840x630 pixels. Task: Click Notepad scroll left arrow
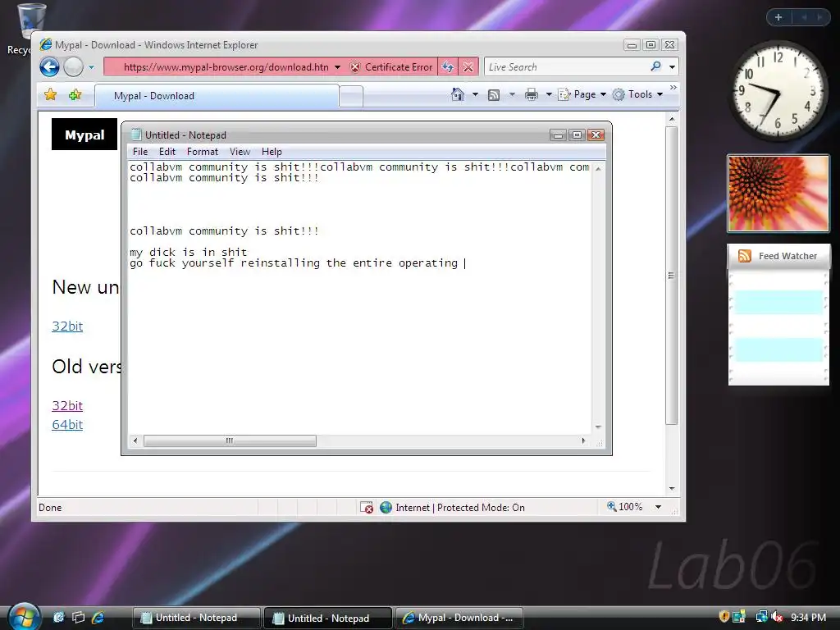(135, 441)
